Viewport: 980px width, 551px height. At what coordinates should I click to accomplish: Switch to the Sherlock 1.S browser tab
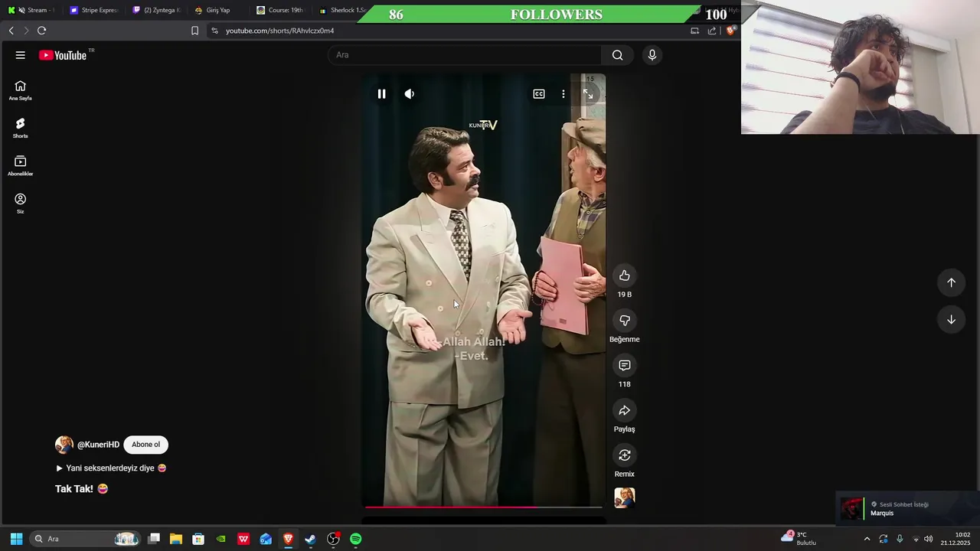pos(341,10)
